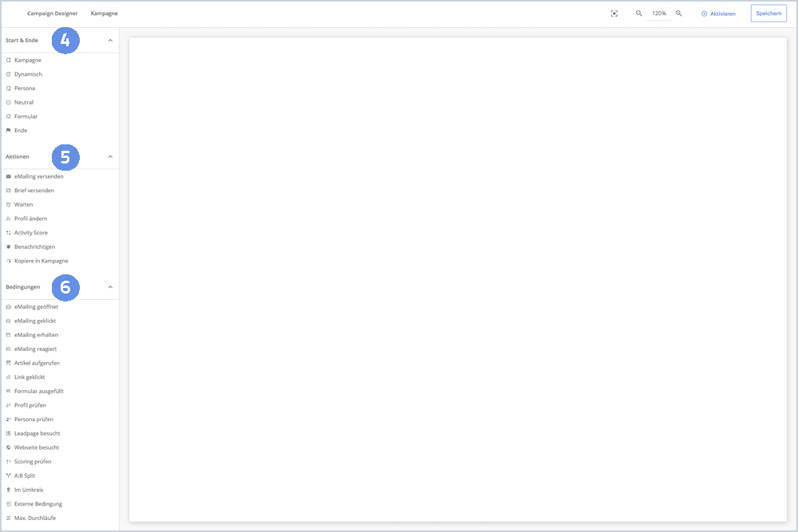
Task: Click the eMailing geöffnet icon
Action: coord(8,307)
